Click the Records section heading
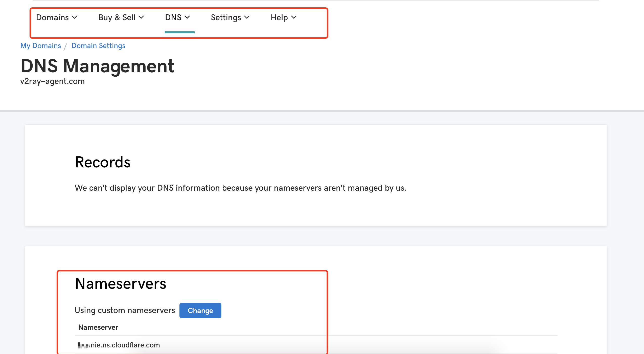644x354 pixels. pos(103,162)
